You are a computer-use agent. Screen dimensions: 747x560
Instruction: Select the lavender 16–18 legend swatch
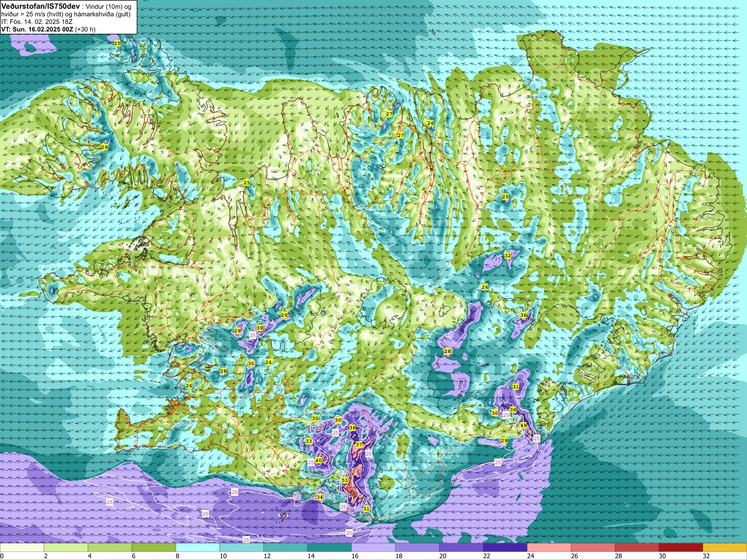point(373,548)
